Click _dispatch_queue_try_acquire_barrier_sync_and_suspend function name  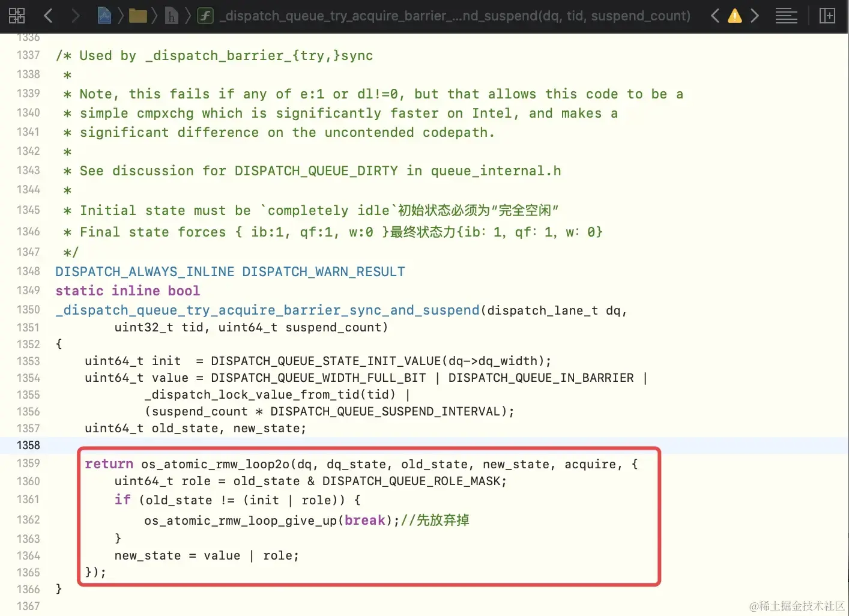point(267,310)
